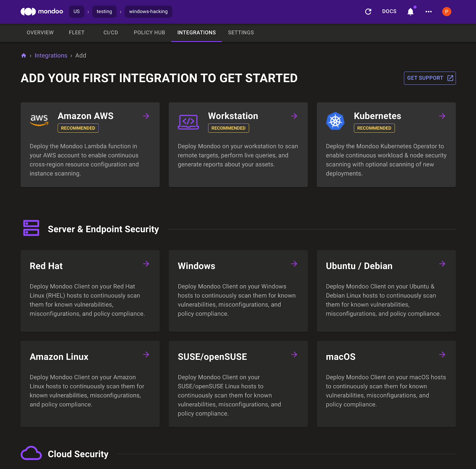
Task: Click the Mondoo Lambda function description
Action: [84, 160]
